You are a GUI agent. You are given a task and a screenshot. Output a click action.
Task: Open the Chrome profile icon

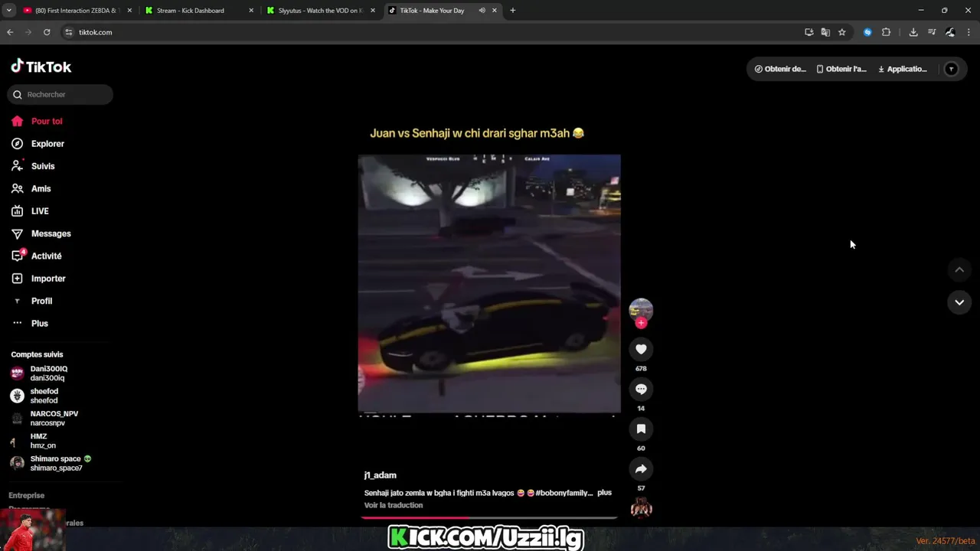950,32
